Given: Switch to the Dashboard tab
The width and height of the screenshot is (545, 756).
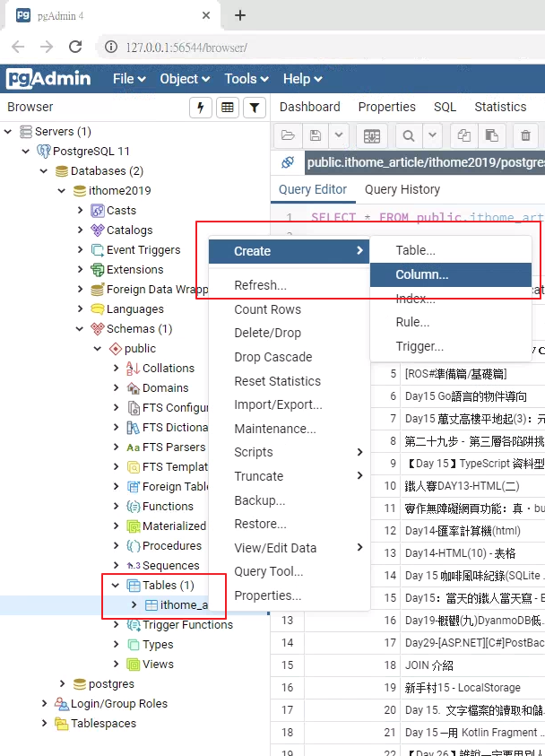Looking at the screenshot, I should pos(310,107).
